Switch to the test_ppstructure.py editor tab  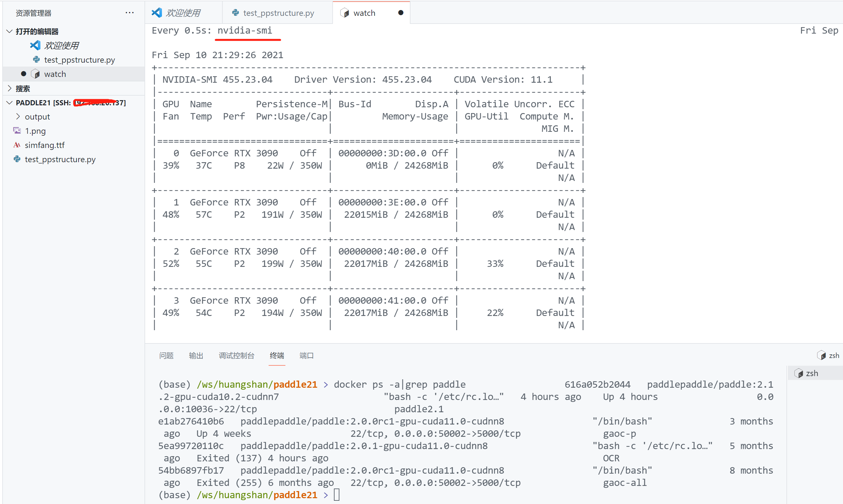click(x=278, y=13)
